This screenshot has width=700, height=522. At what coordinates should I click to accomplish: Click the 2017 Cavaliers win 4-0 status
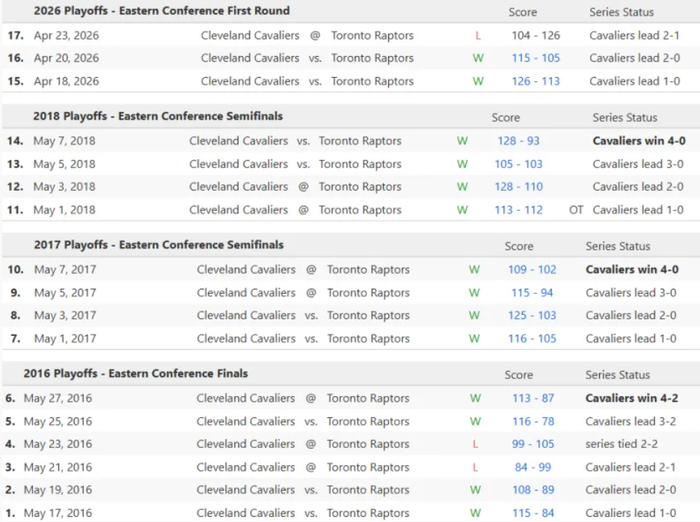[x=632, y=270]
